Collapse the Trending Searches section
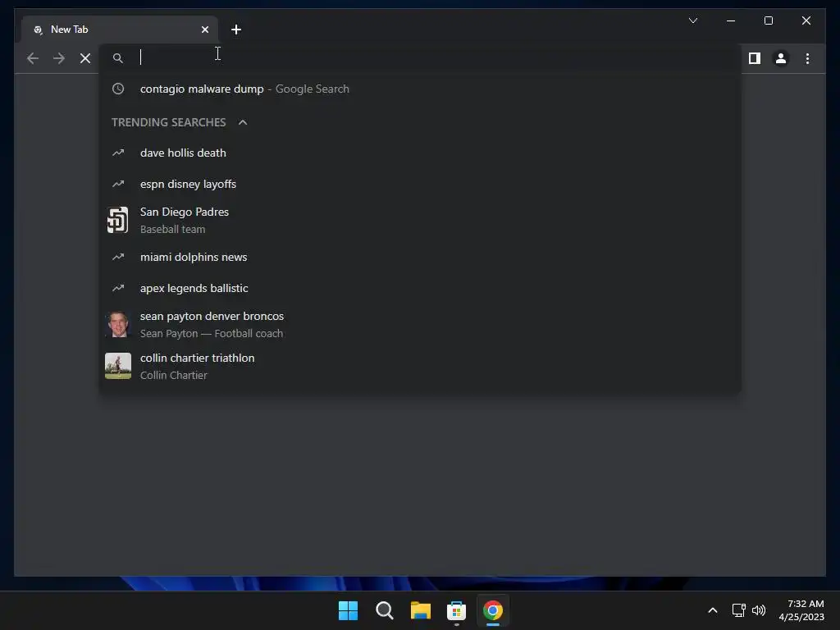This screenshot has height=630, width=840. coord(243,122)
